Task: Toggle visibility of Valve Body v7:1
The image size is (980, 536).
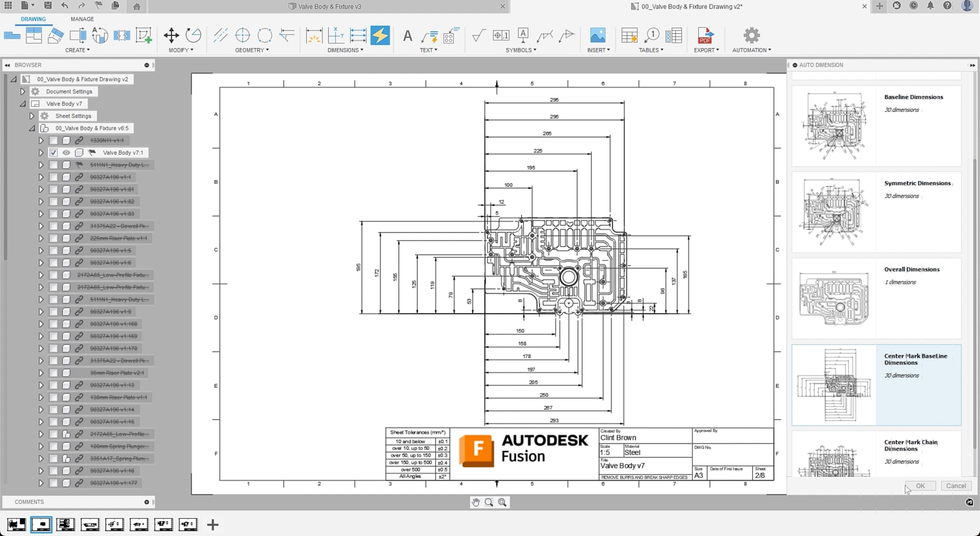Action: tap(66, 153)
